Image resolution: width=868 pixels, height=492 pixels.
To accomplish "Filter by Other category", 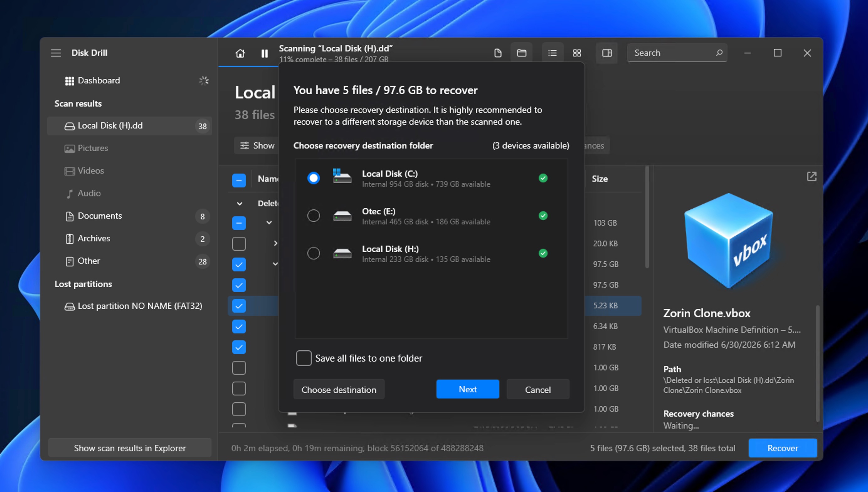I will click(x=130, y=261).
